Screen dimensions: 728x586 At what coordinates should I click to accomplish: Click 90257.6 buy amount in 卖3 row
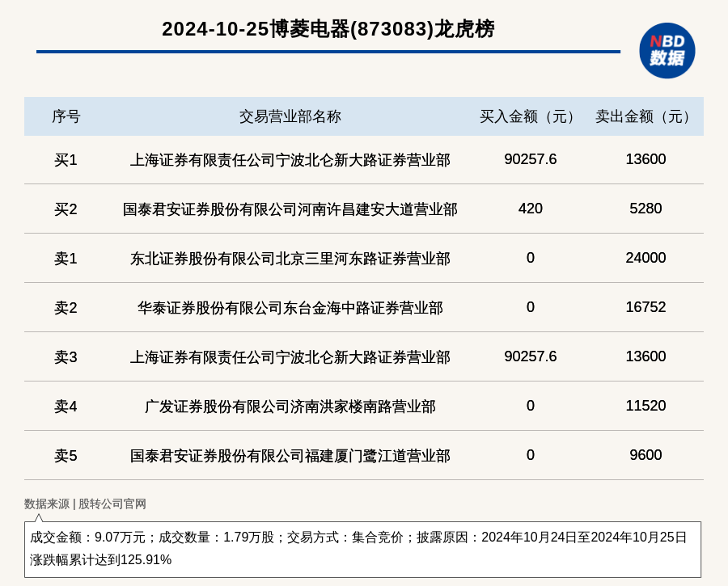point(530,356)
